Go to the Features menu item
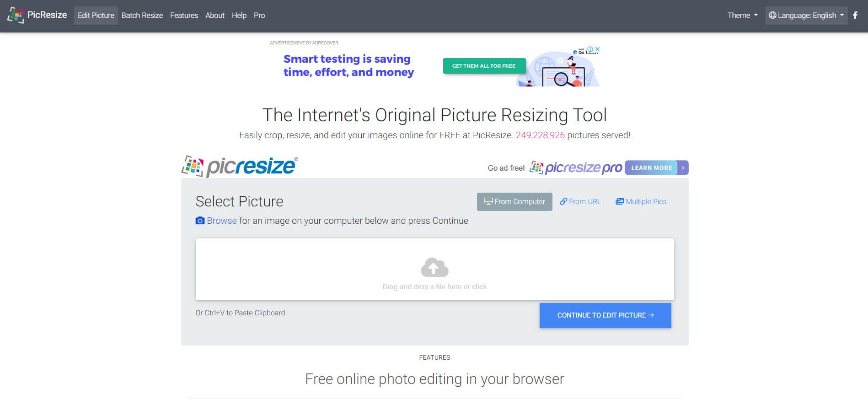Viewport: 868px width, 405px height. point(184,15)
